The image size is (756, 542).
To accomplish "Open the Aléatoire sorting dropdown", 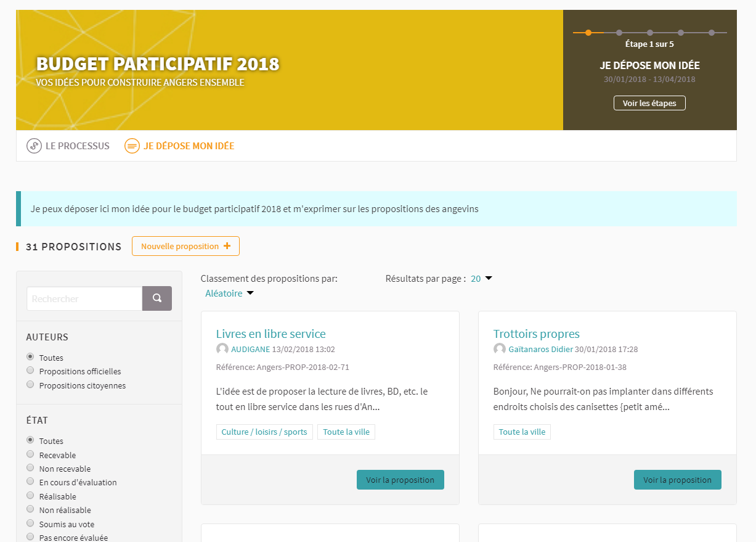I will [229, 294].
